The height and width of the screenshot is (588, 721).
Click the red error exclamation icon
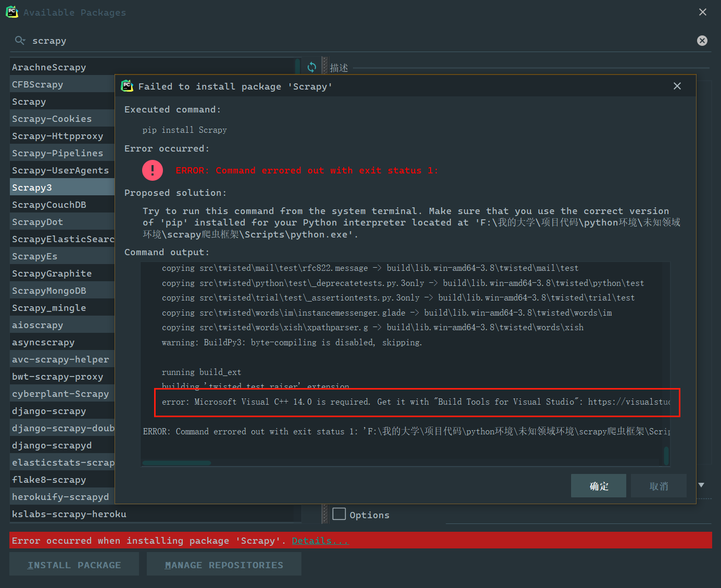(x=153, y=170)
